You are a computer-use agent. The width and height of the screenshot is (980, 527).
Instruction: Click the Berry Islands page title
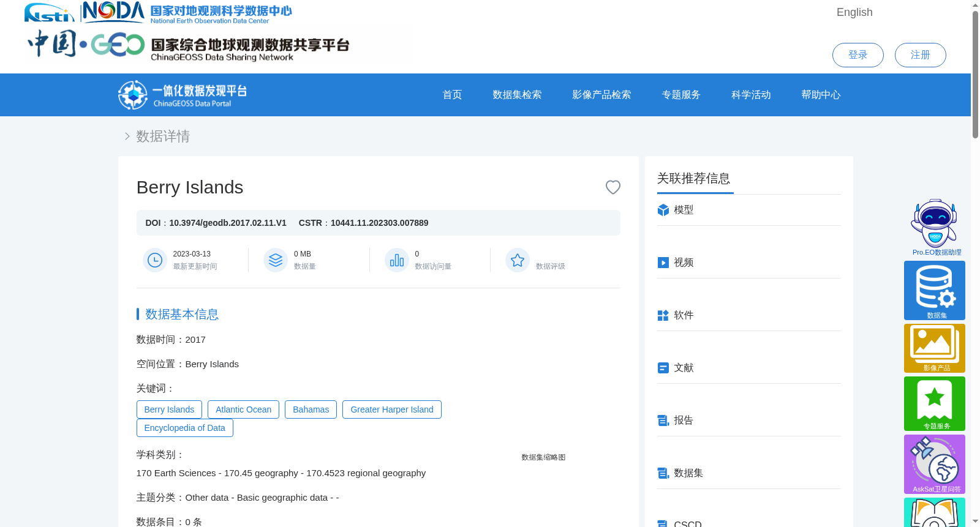click(x=190, y=187)
